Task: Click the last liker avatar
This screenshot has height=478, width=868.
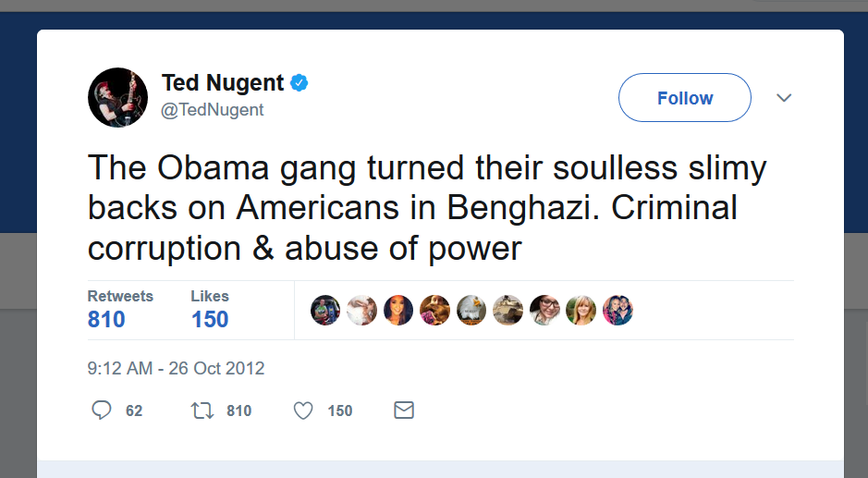Action: pyautogui.click(x=617, y=311)
